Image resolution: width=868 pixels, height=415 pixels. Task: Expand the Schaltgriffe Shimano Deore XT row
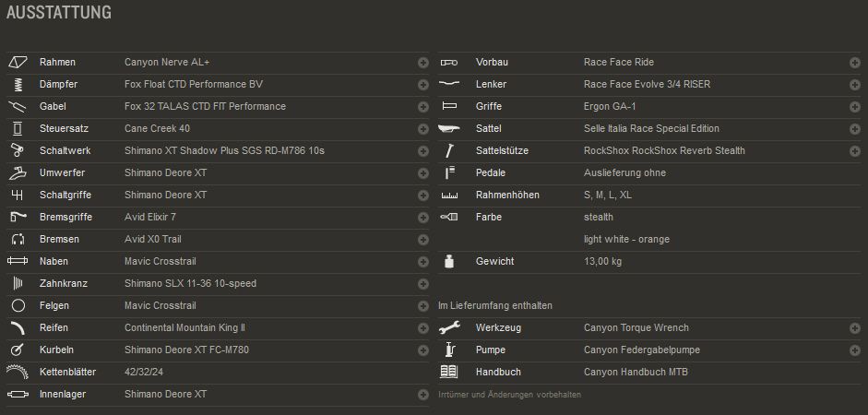pos(422,196)
